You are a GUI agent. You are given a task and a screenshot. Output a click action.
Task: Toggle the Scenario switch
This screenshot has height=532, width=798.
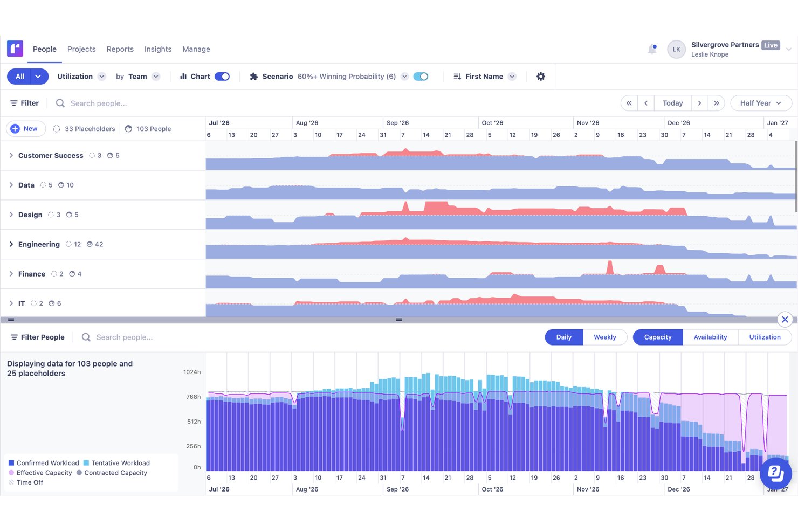[x=421, y=77]
